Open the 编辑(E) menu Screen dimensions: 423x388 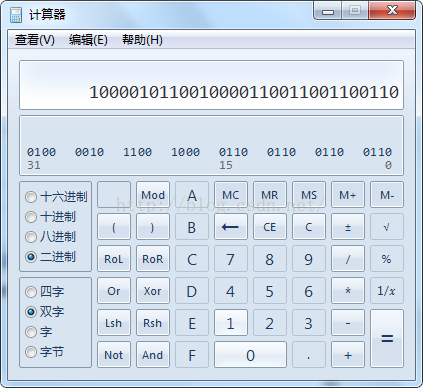tap(88, 40)
